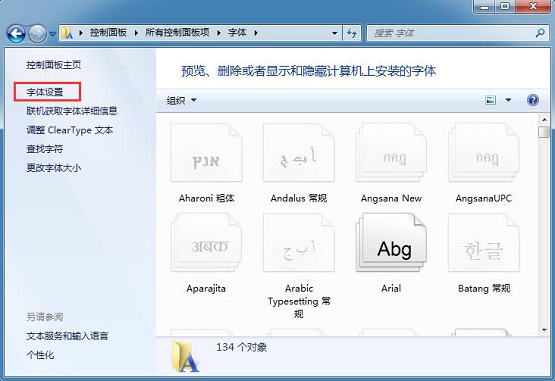Viewport: 555px width, 381px height.
Task: Open 更改字体大小 link
Action: (x=53, y=168)
